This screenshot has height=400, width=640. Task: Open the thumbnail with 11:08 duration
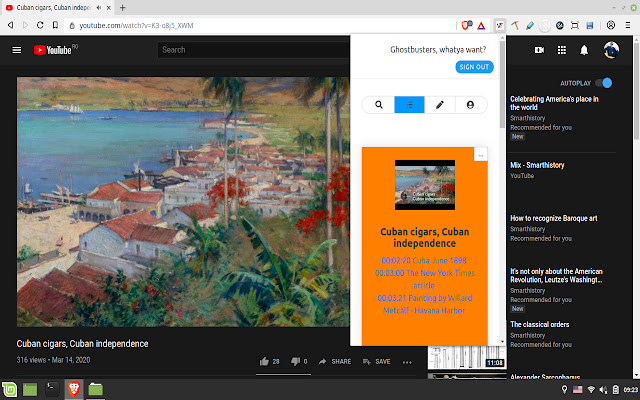[x=467, y=357]
